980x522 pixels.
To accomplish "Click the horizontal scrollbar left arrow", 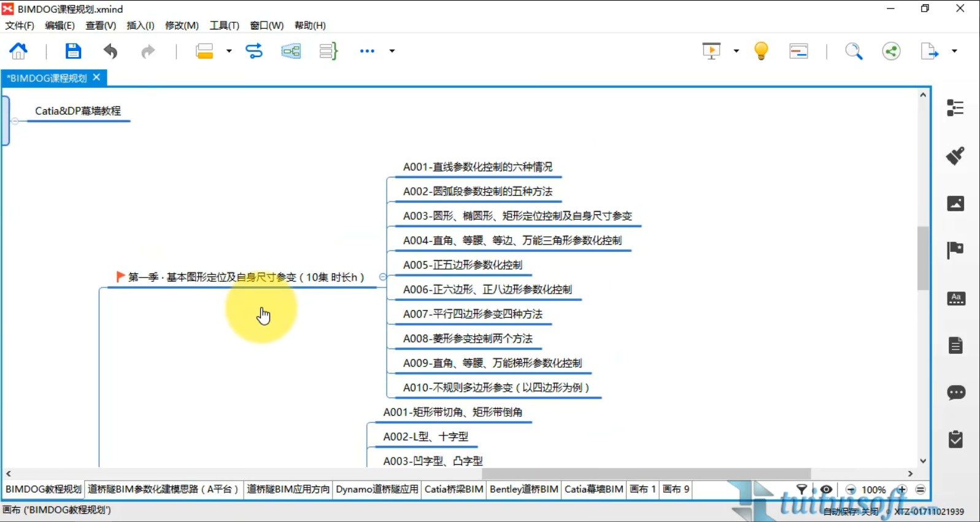I will pyautogui.click(x=9, y=473).
